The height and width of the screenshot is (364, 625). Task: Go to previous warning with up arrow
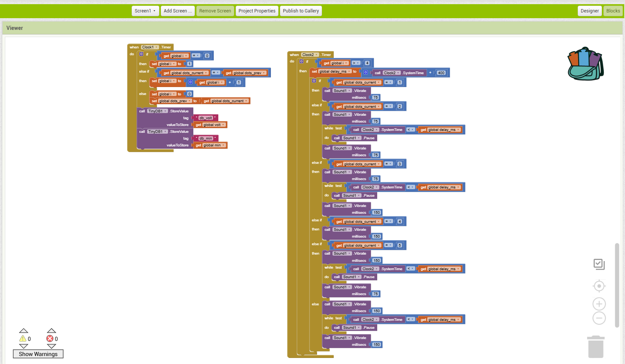(23, 331)
